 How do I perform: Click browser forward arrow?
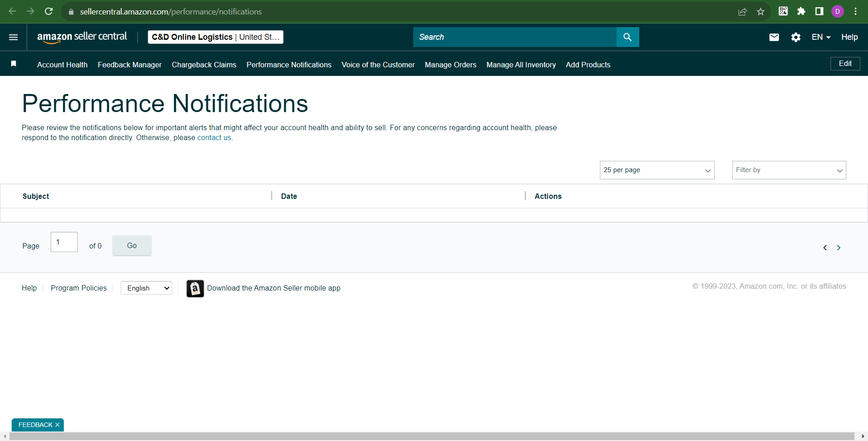[x=31, y=11]
